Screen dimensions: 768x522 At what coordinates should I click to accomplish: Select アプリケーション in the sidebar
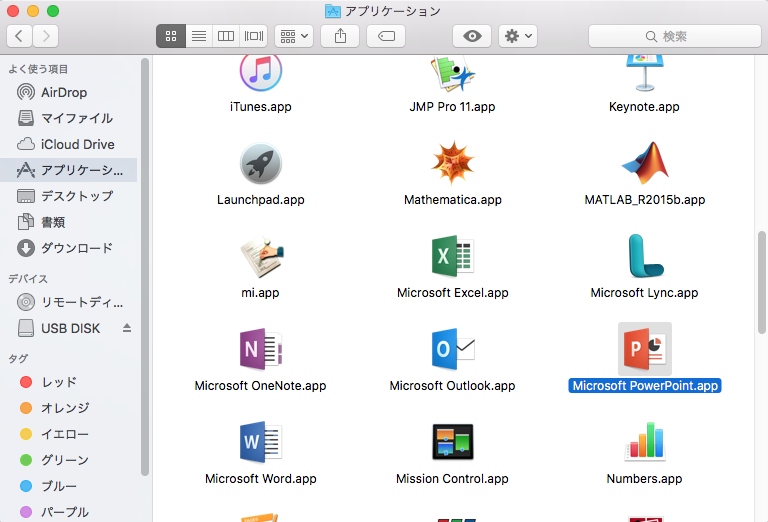click(69, 170)
